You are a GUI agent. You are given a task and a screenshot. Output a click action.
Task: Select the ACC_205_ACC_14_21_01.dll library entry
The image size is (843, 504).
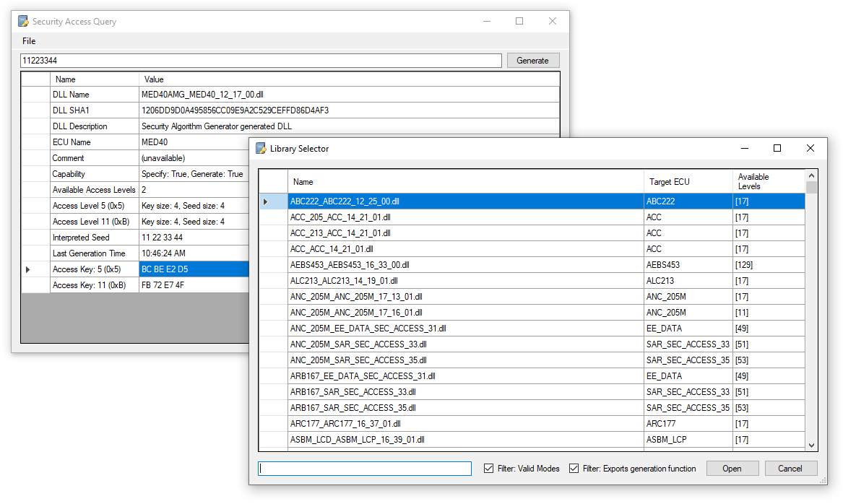[361, 217]
